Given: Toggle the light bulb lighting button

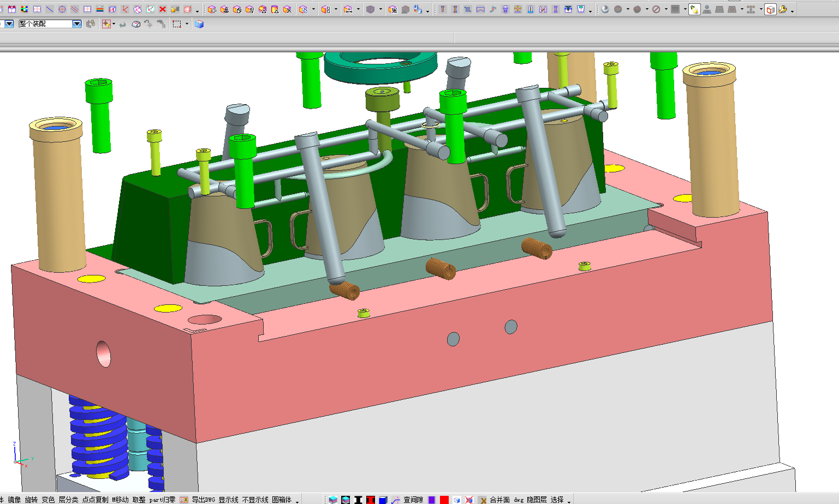Looking at the screenshot, I should tap(694, 9).
